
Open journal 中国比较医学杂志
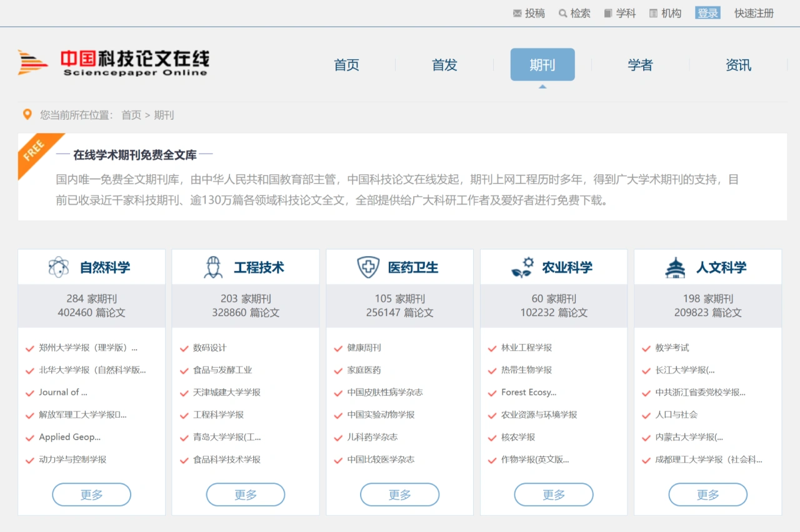[x=381, y=460]
